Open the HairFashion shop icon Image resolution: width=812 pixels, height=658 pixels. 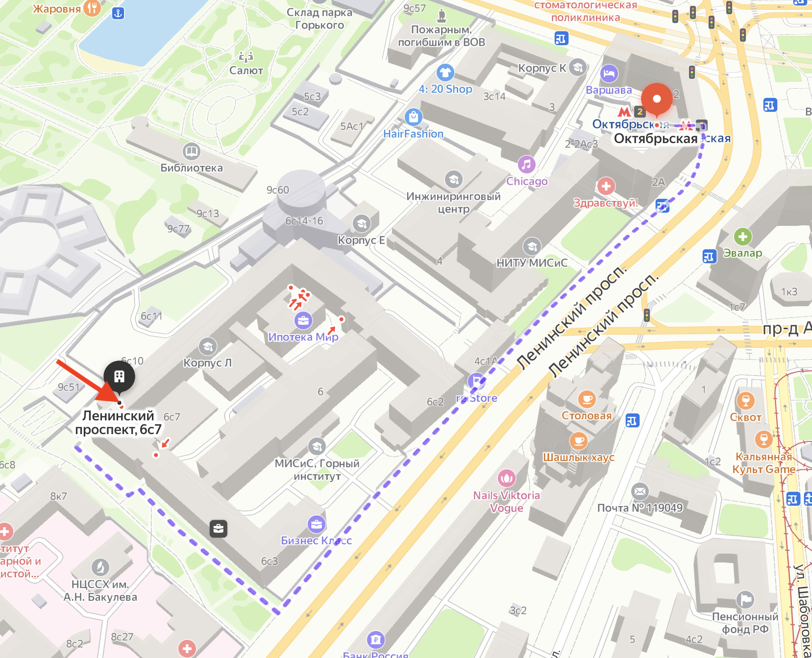pos(414,117)
